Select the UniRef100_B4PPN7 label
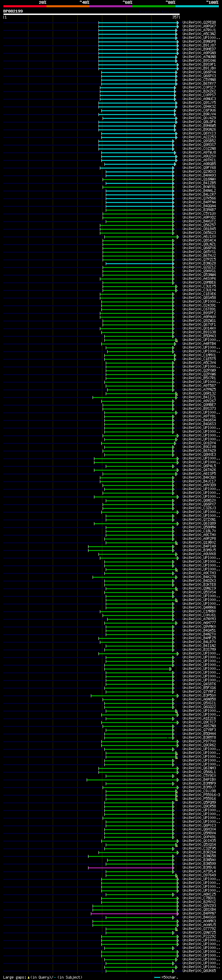Image resolution: width=222 pixels, height=980 pixels. 199,913
